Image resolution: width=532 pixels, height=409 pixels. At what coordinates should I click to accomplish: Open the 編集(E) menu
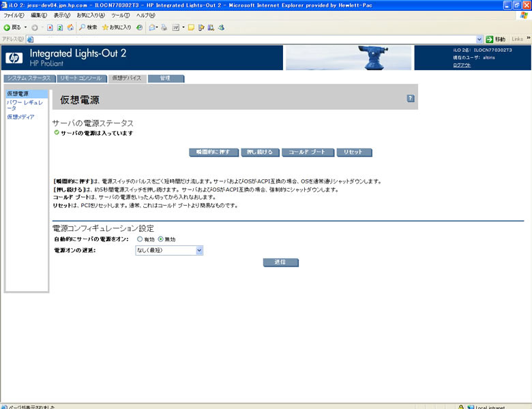39,15
